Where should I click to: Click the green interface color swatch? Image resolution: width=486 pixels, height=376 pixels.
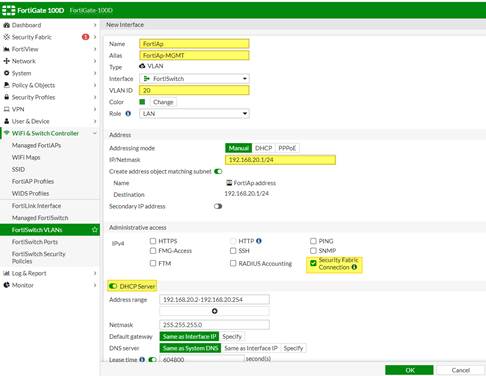tap(142, 102)
